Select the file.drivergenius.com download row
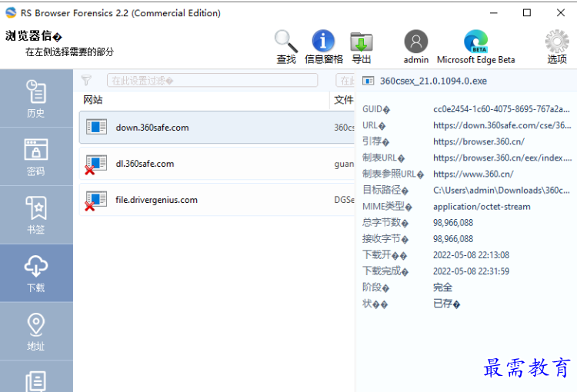 (x=217, y=200)
